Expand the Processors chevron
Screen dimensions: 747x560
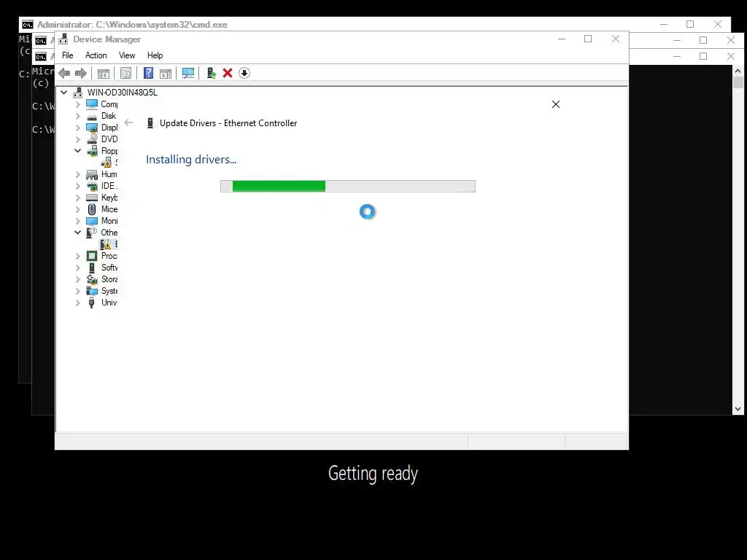(x=77, y=256)
